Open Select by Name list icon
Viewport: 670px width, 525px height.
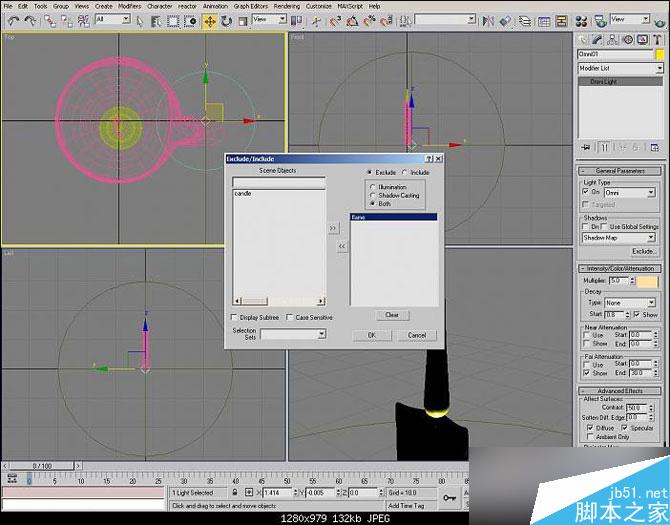tap(156, 21)
